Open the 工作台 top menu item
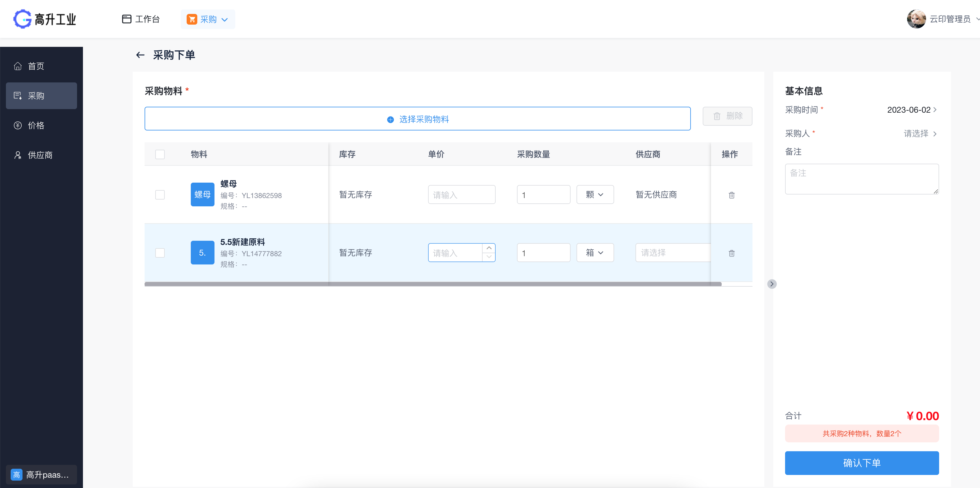Viewport: 980px width, 488px height. click(x=141, y=19)
